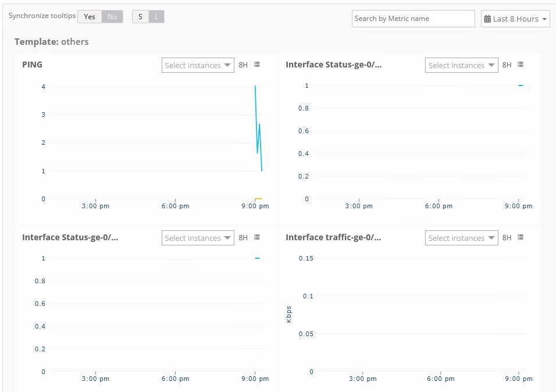The width and height of the screenshot is (556, 392).
Task: Click the Synchronize tooltips label
Action: tap(42, 16)
